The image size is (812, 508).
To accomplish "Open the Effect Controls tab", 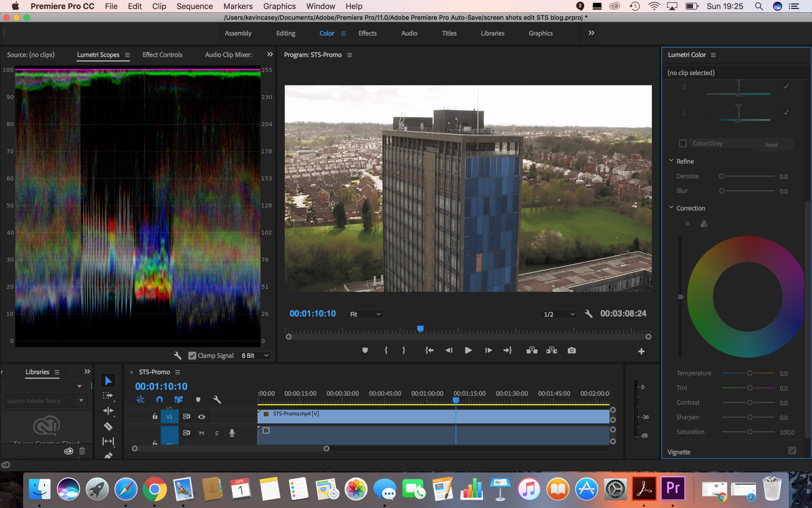I will point(162,55).
